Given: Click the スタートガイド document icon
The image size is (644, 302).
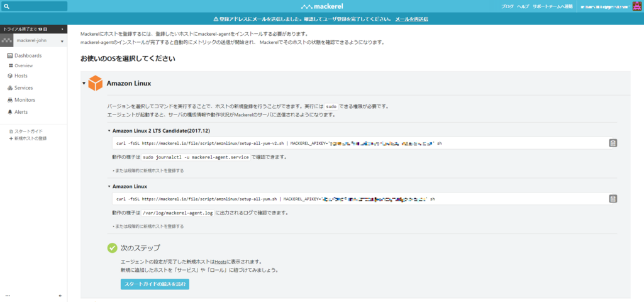Looking at the screenshot, I should click(x=11, y=131).
